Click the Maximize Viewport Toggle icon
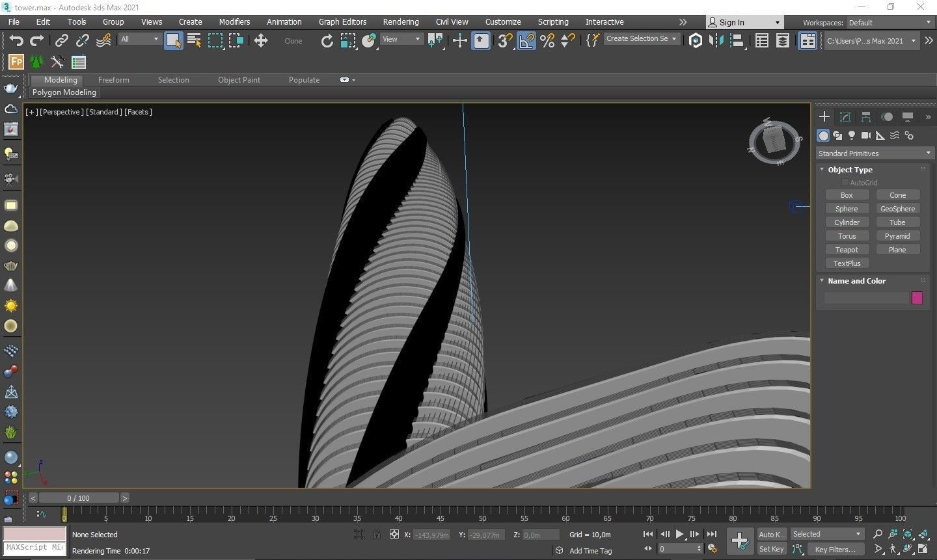 [x=923, y=548]
